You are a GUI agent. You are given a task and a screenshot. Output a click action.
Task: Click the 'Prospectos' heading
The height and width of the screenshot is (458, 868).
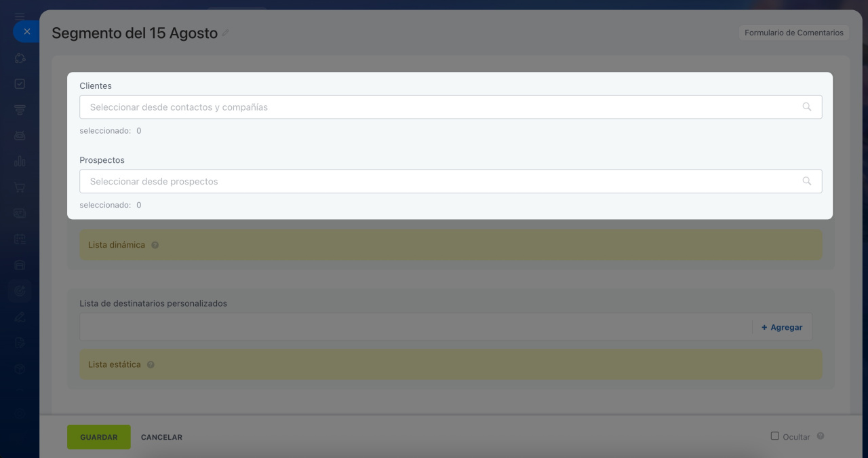102,160
